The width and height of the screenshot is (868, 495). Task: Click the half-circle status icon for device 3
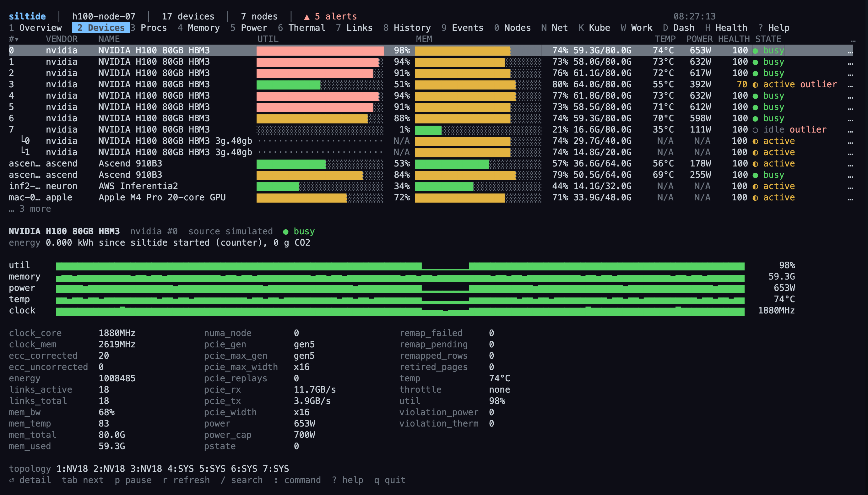[755, 85]
